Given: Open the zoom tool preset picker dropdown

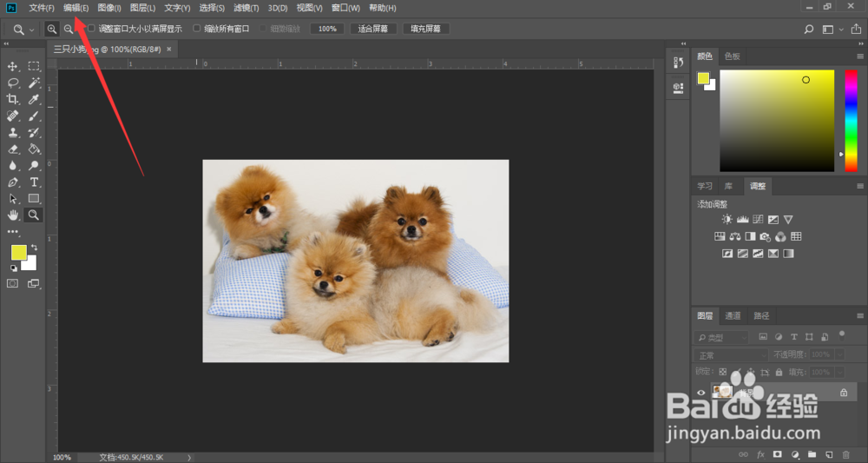Looking at the screenshot, I should [x=31, y=30].
